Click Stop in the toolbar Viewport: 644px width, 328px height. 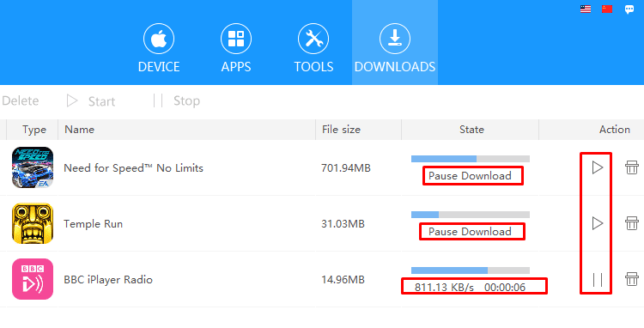pyautogui.click(x=177, y=100)
